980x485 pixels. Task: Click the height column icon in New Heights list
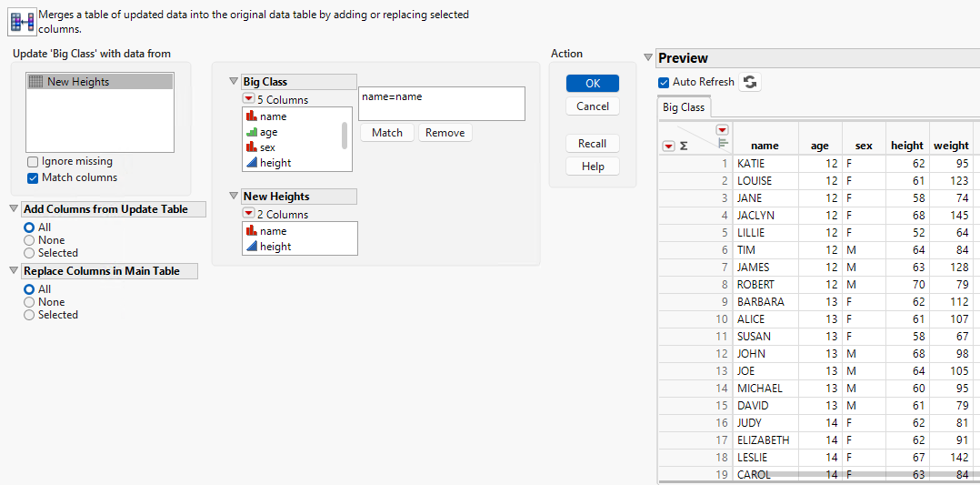click(x=251, y=247)
